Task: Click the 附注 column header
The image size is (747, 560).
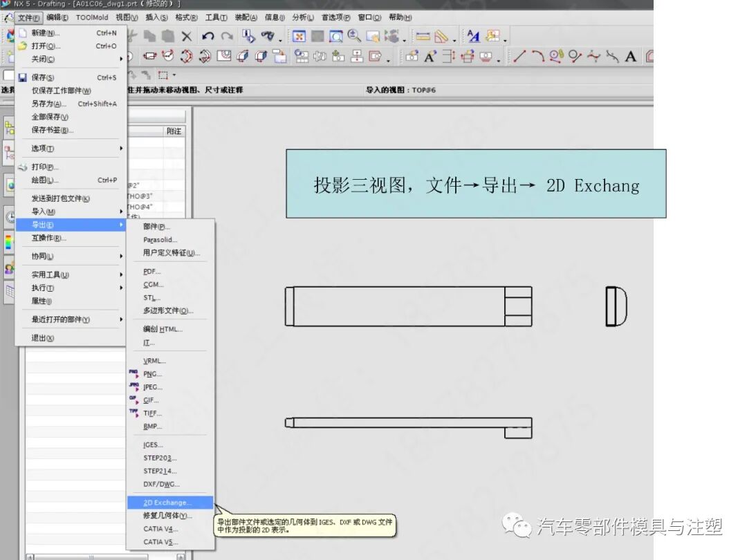Action: pos(174,131)
